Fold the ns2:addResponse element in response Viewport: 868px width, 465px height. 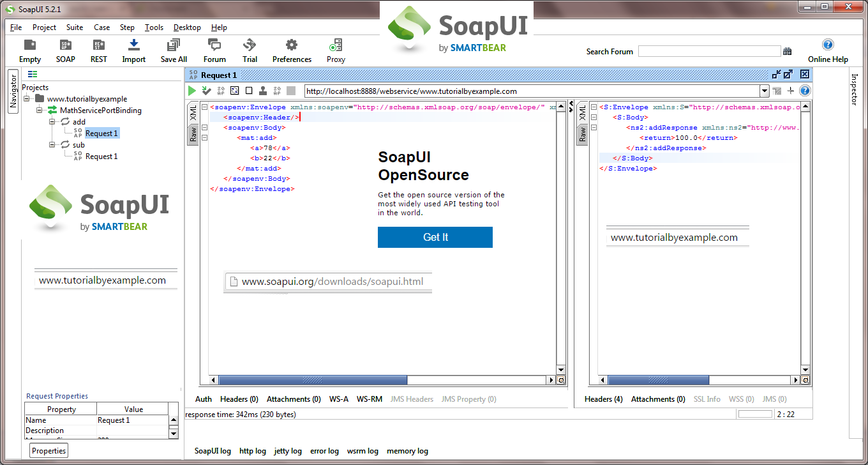pos(594,128)
